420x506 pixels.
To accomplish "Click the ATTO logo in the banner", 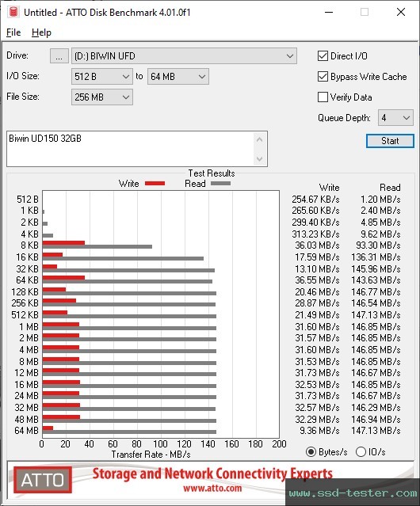I will coord(43,480).
